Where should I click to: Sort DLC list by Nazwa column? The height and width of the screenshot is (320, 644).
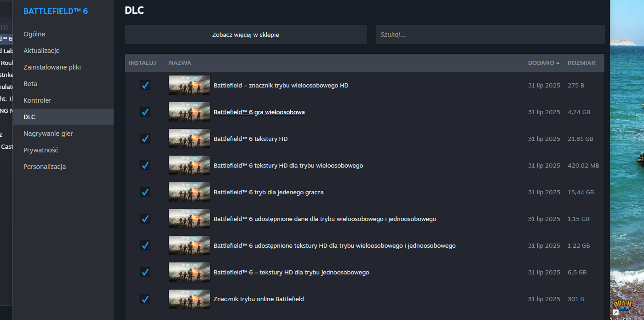tap(180, 63)
